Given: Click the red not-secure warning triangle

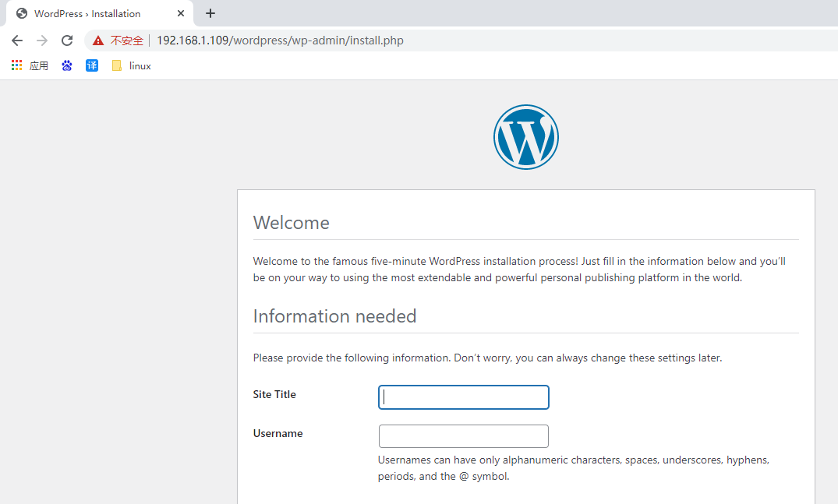Looking at the screenshot, I should pyautogui.click(x=97, y=41).
